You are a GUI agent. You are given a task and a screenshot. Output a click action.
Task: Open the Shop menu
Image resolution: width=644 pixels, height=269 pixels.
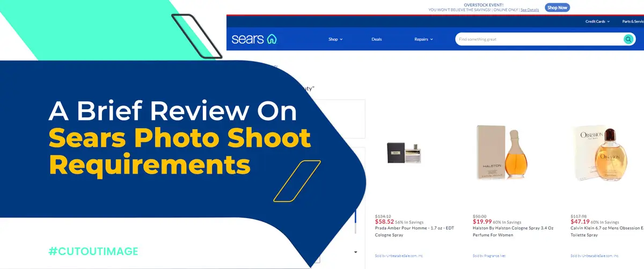coord(335,39)
